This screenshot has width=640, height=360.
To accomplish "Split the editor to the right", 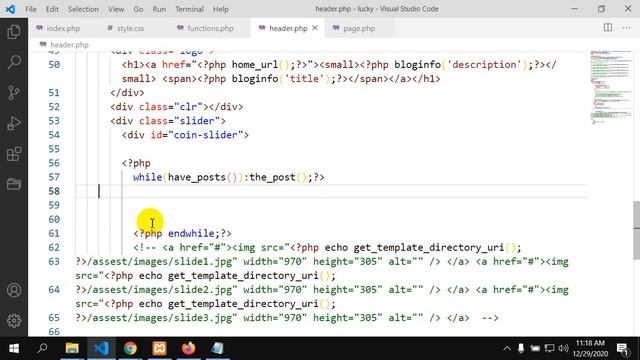I will point(608,28).
